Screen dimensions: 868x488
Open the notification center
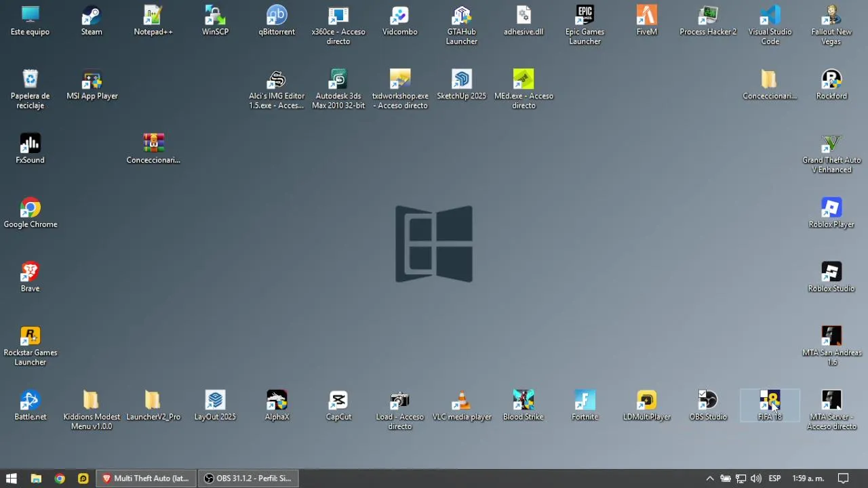pos(844,479)
